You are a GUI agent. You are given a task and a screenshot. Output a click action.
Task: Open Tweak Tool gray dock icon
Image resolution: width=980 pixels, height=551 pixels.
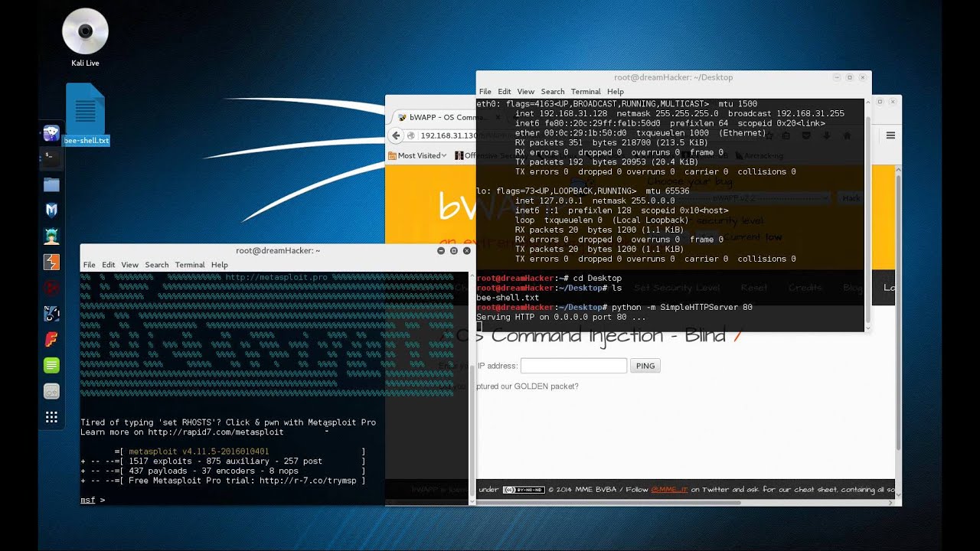pyautogui.click(x=51, y=391)
